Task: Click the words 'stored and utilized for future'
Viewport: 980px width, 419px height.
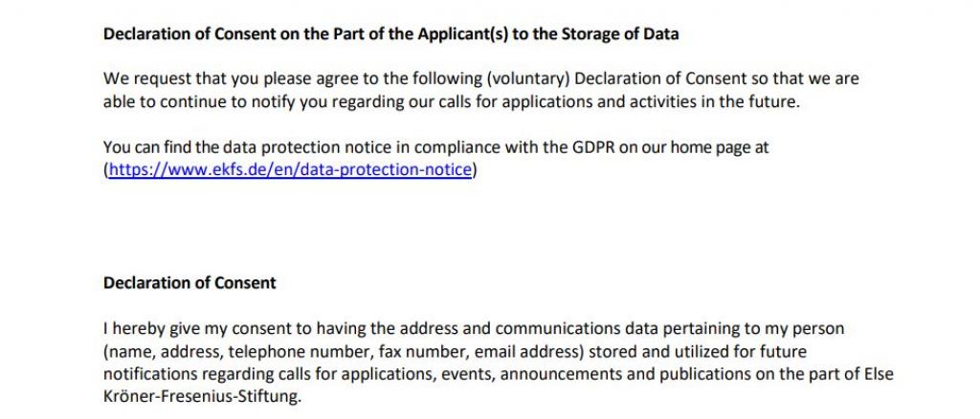Action: (x=698, y=352)
